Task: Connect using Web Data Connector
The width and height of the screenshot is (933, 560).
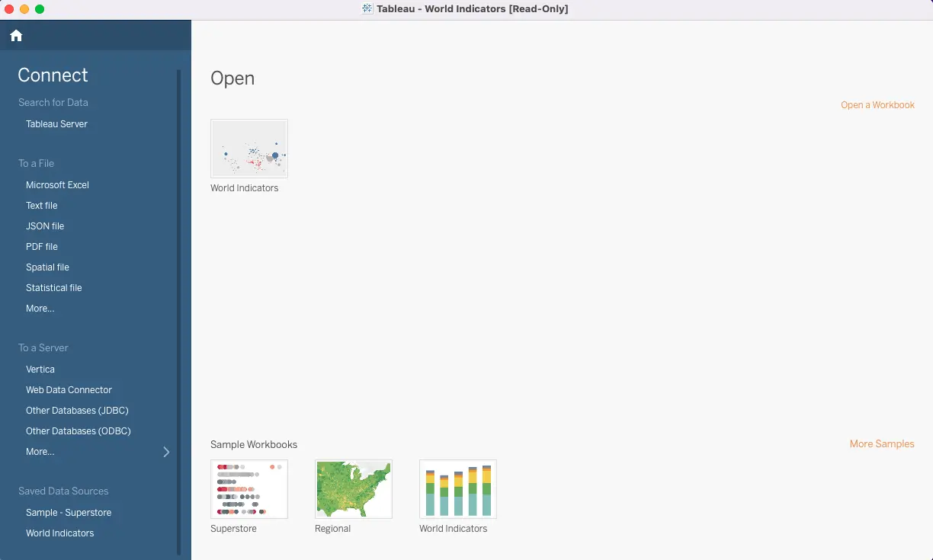Action: tap(69, 389)
